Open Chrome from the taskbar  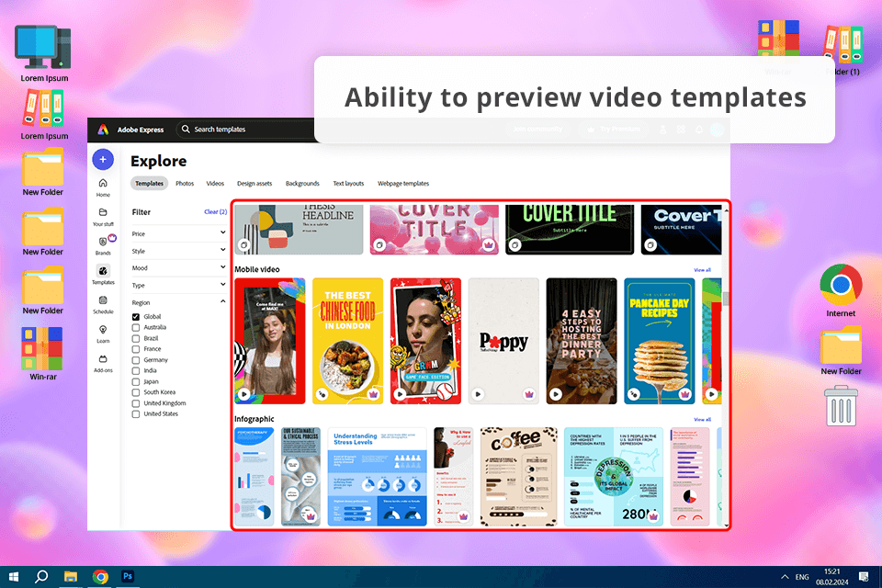(100, 577)
